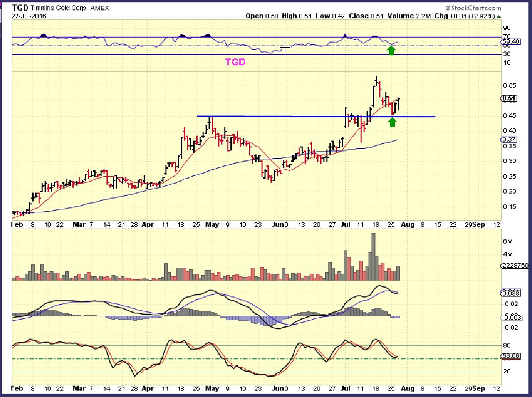Click the 0.40 price axis label
Image resolution: width=532 pixels, height=397 pixels.
pos(509,131)
